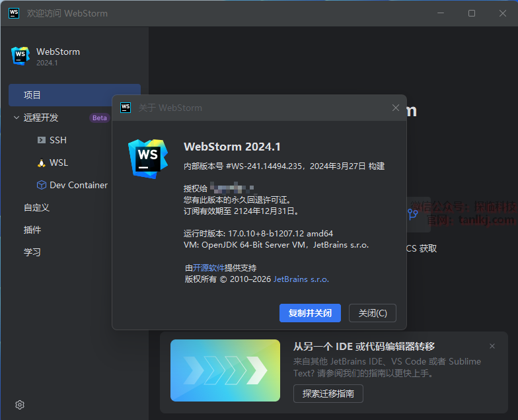This screenshot has height=420, width=518.
Task: Click the WebStorm logo in the sidebar
Action: pyautogui.click(x=20, y=56)
